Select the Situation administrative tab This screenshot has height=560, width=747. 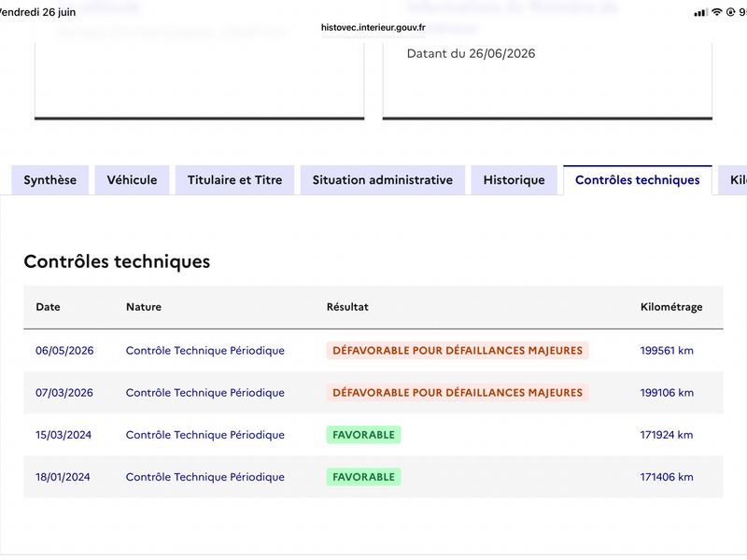click(383, 180)
